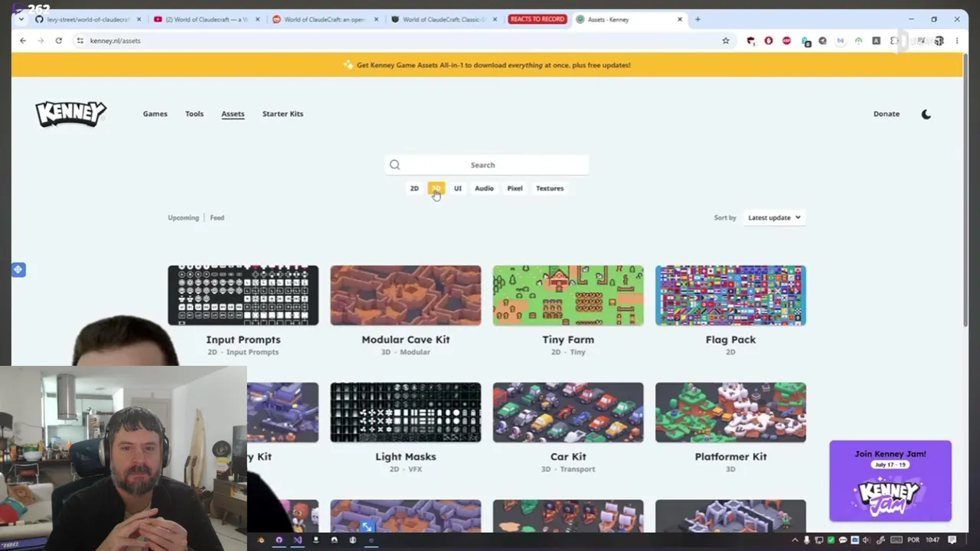980x551 pixels.
Task: Toggle the 3D asset filter
Action: (436, 188)
